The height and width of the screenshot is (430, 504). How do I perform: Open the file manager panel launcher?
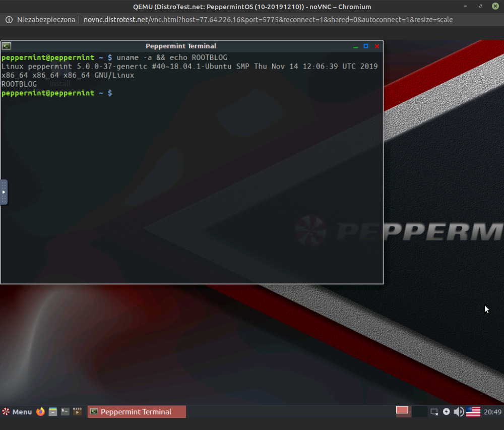pyautogui.click(x=53, y=412)
